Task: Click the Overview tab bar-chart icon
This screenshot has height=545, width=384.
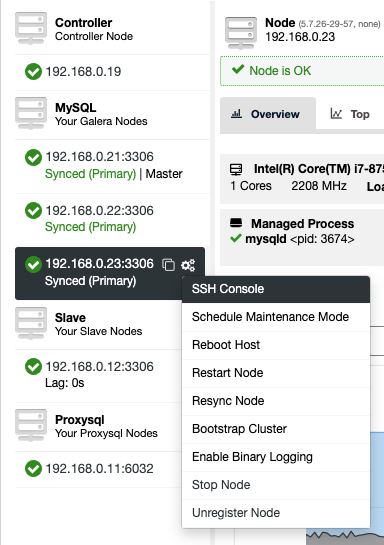Action: tap(236, 114)
